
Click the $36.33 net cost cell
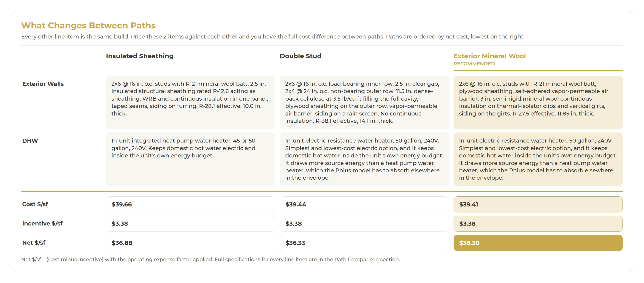pos(364,243)
